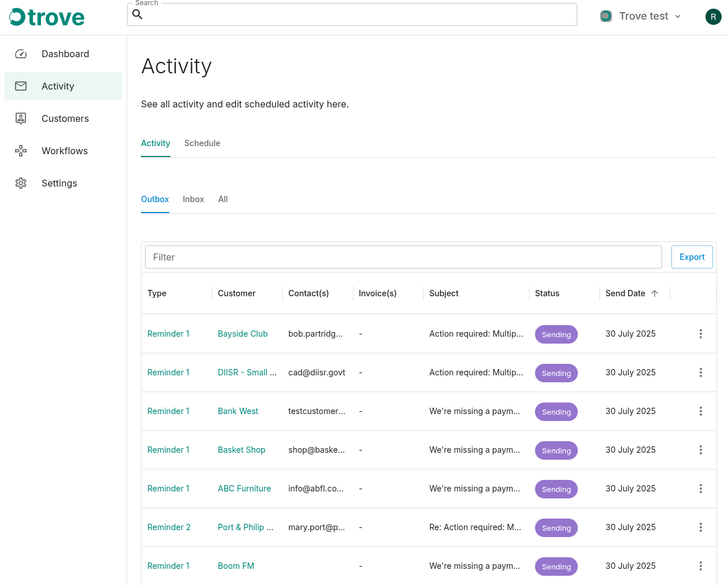The height and width of the screenshot is (585, 728).
Task: Click the search magnifier icon
Action: [x=138, y=14]
